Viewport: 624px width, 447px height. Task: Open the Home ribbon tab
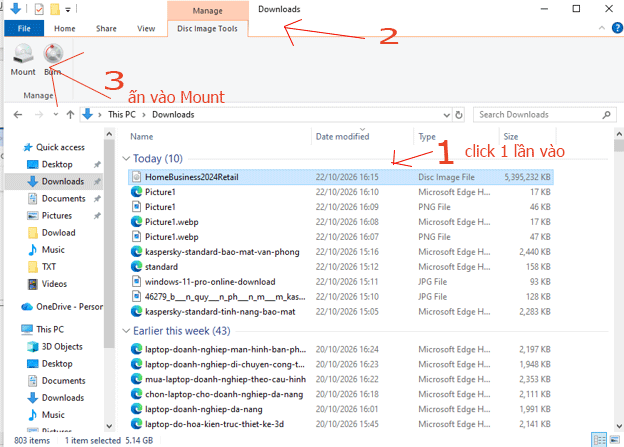[x=64, y=28]
